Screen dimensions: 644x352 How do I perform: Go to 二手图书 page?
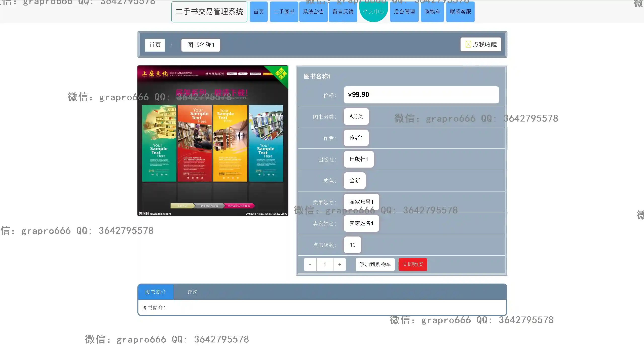(x=284, y=12)
